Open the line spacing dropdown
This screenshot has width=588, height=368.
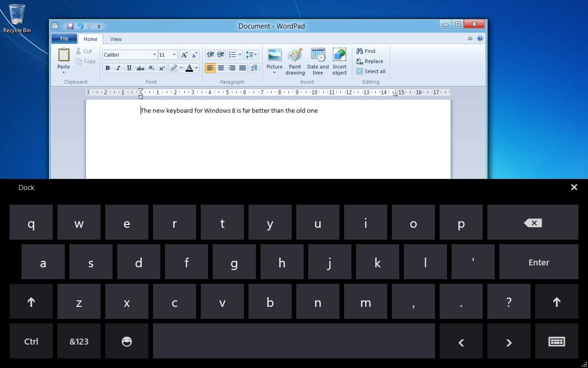point(251,54)
